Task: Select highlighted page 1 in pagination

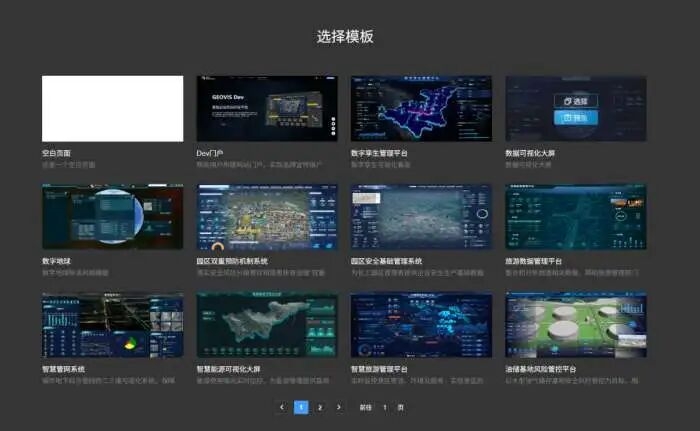Action: (x=301, y=407)
